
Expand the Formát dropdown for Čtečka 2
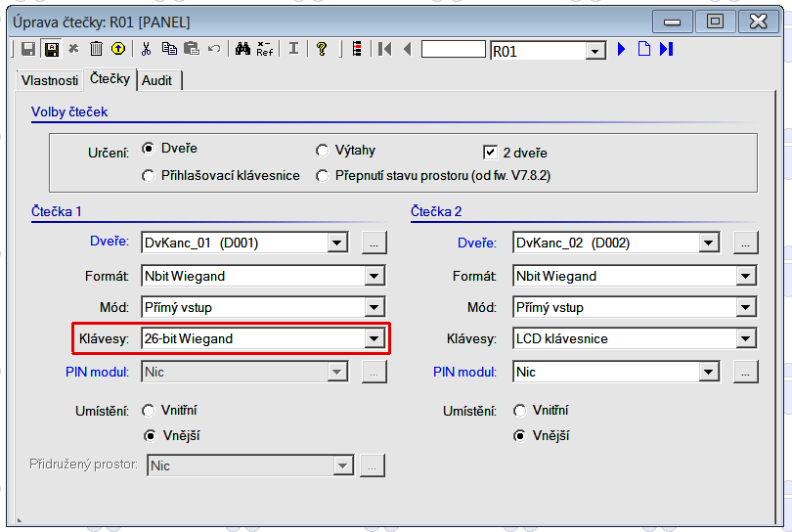(x=746, y=277)
